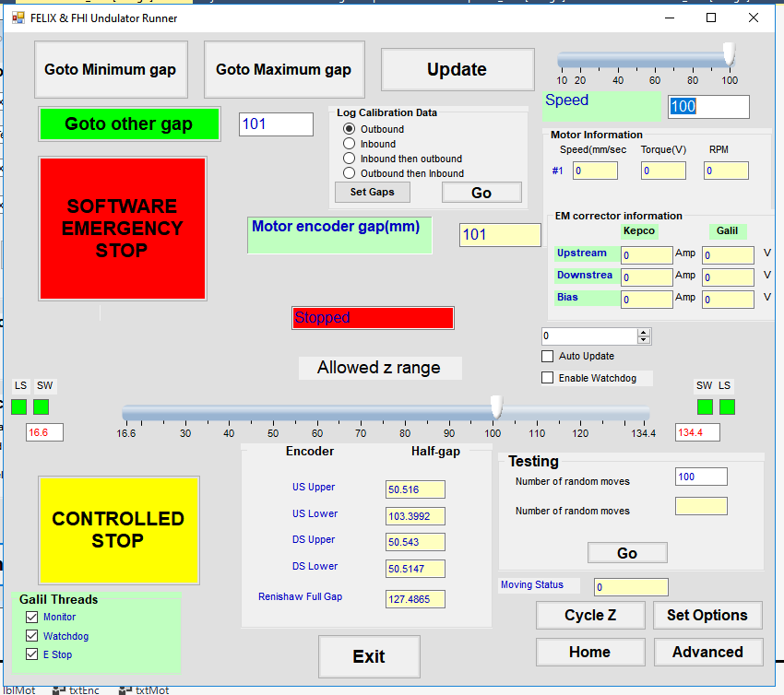
Task: Click the Cycle Z button
Action: [x=590, y=615]
